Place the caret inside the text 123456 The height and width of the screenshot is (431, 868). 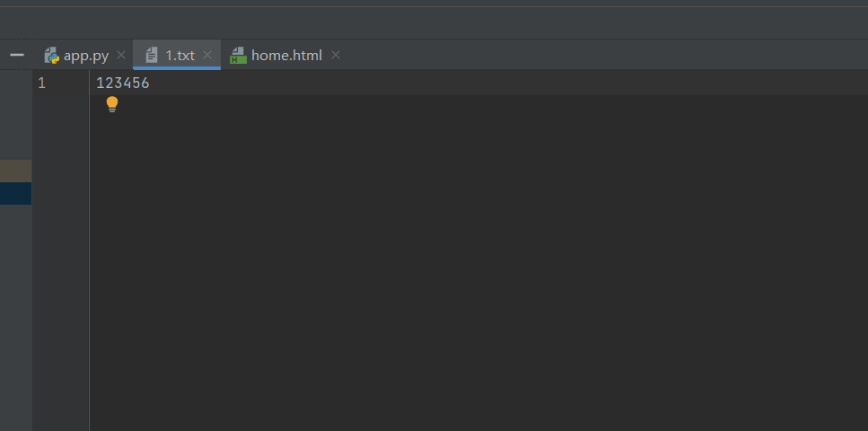click(x=123, y=84)
